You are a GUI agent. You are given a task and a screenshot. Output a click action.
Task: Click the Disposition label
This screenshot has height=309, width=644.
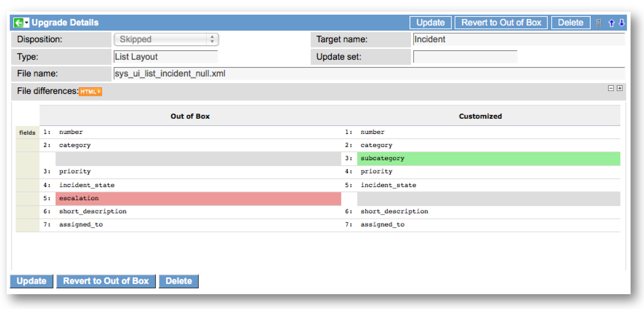point(40,39)
